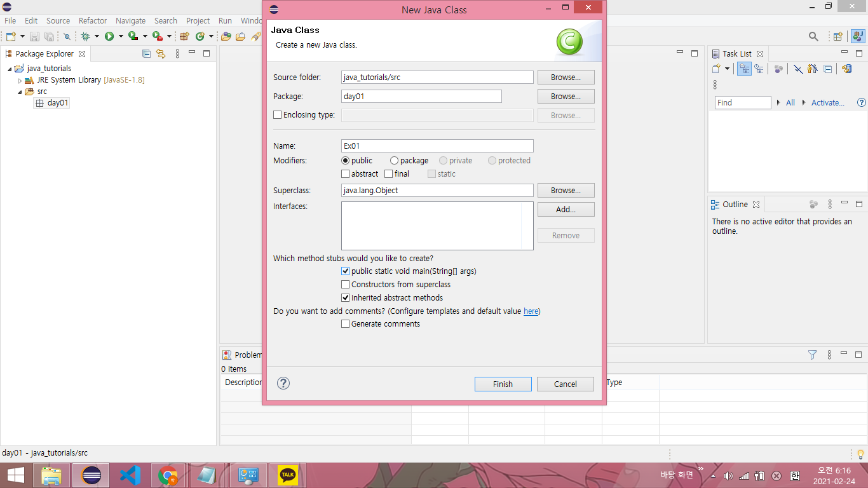This screenshot has height=488, width=868.
Task: Check the final modifier checkbox
Action: (x=389, y=173)
